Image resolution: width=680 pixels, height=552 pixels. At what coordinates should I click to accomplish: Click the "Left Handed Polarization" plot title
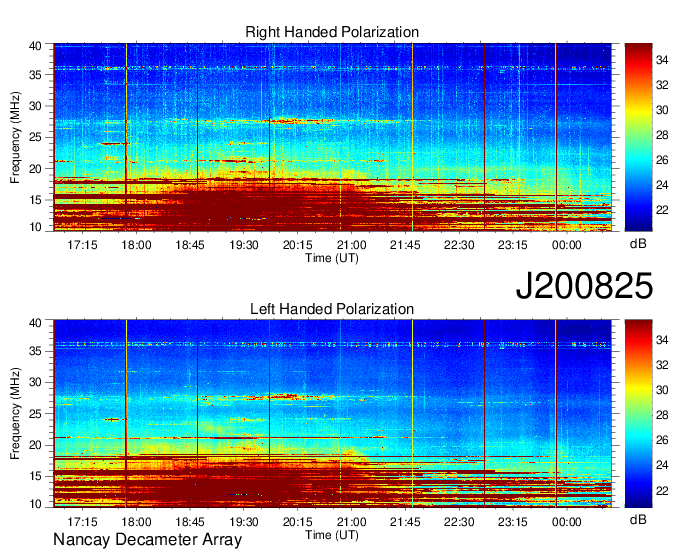332,309
